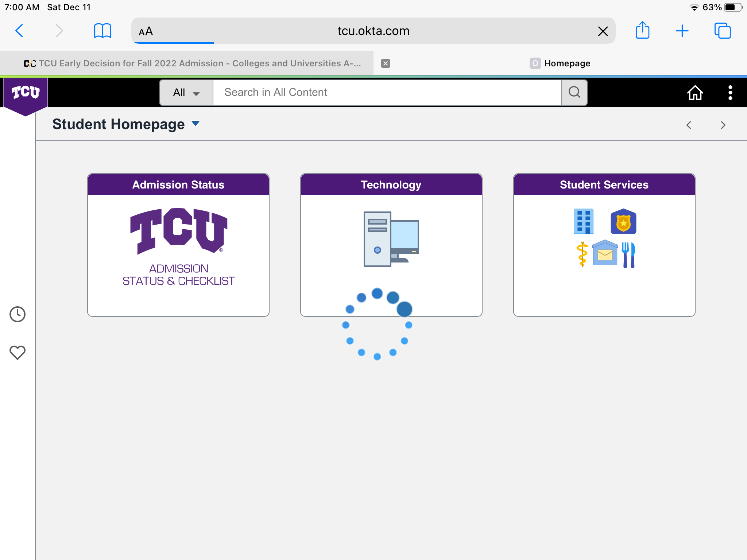Click the Admission Status & Checklist TCU logo
This screenshot has width=747, height=560.
[x=179, y=232]
